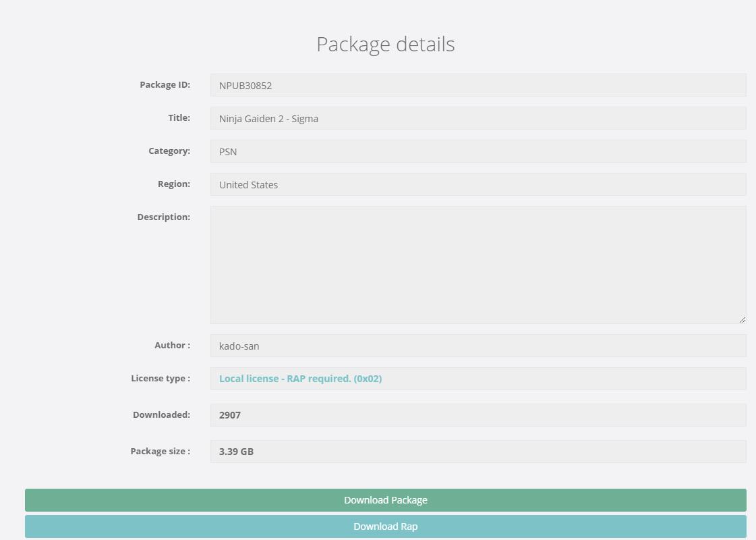The image size is (756, 540).
Task: Click the Package size field showing 3.39 GB
Action: point(477,452)
